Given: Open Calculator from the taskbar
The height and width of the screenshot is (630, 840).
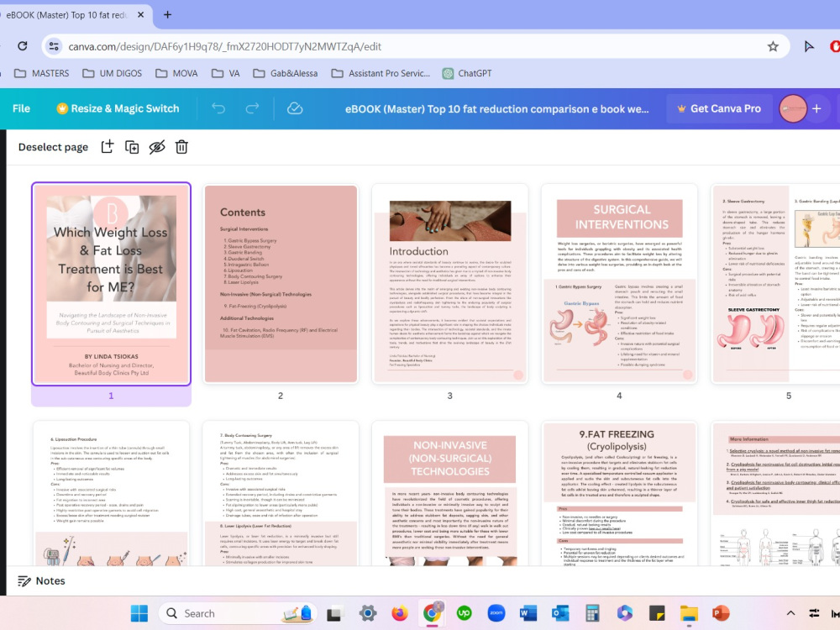Looking at the screenshot, I should tap(592, 613).
